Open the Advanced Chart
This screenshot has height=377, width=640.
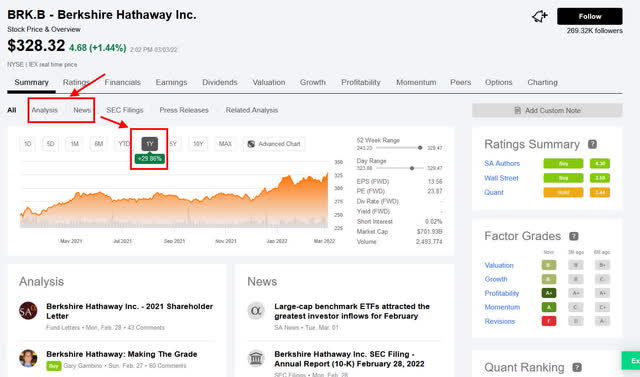pos(274,144)
